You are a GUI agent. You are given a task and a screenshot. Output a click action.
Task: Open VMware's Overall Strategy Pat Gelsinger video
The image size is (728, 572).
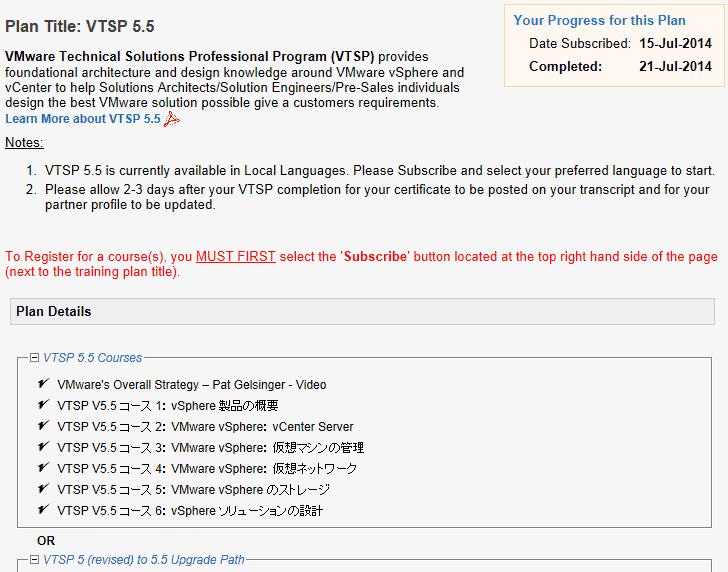[192, 385]
